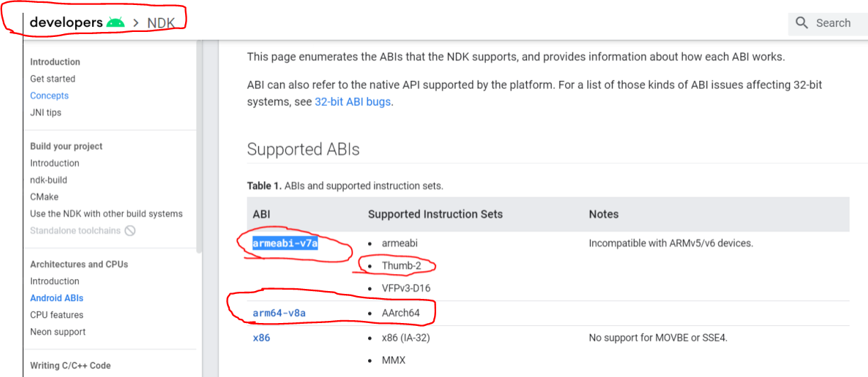Select Android ABIs in sidebar
868x377 pixels.
pos(57,298)
